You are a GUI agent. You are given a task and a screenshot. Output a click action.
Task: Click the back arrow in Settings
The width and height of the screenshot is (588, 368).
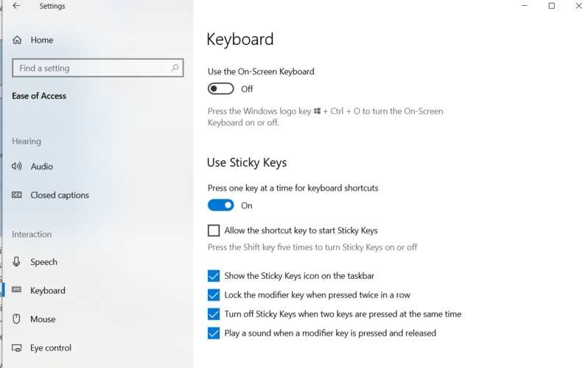[16, 7]
